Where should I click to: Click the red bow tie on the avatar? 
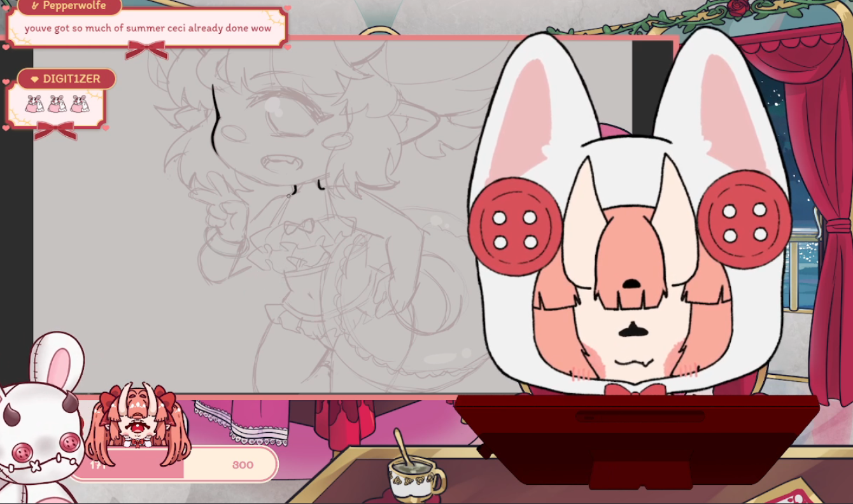(635, 389)
